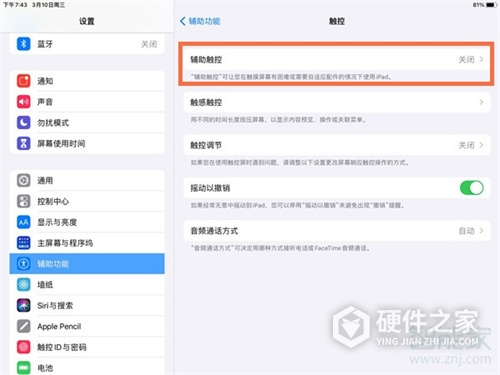500x375 pixels.
Task: Expand 辅助触控 row chevron
Action: (x=481, y=59)
